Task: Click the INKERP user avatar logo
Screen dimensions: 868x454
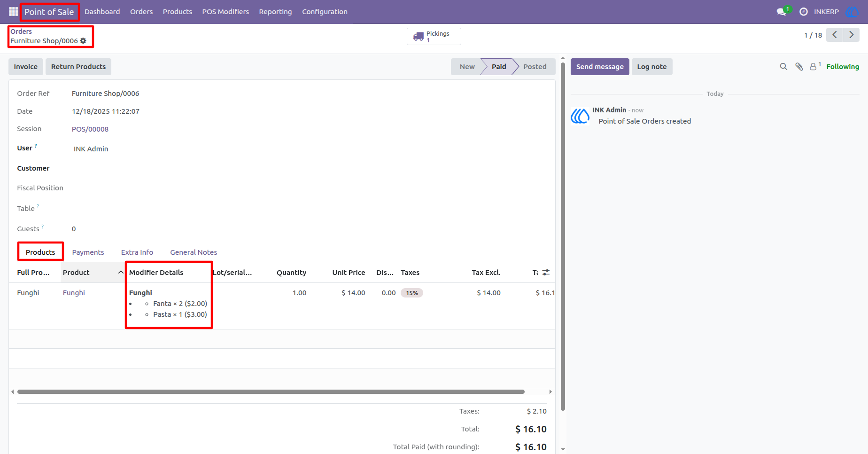Action: 852,12
